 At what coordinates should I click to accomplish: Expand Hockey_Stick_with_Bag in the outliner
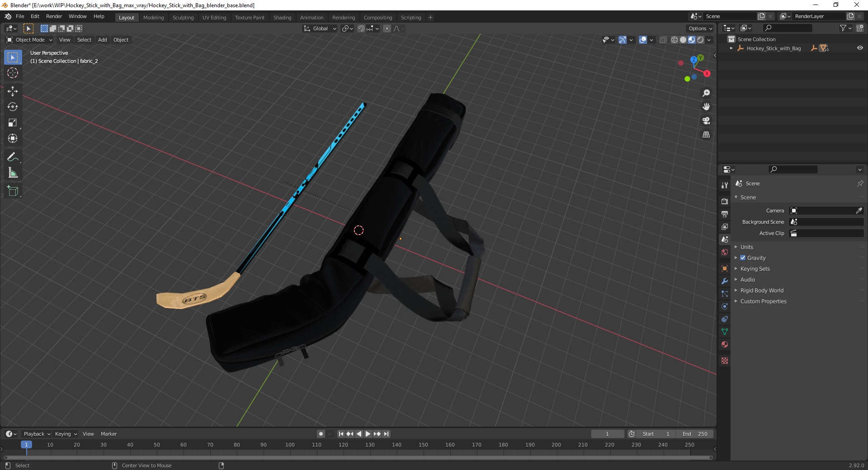(x=731, y=48)
